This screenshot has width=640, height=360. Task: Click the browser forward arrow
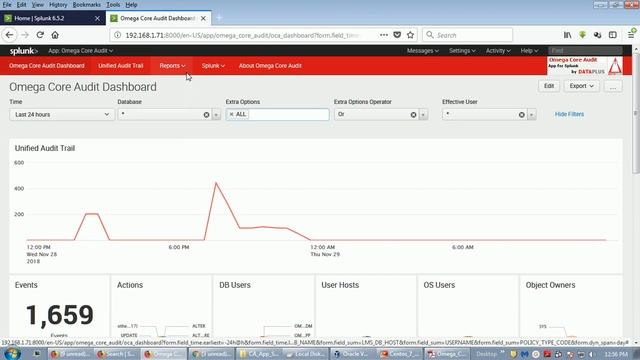[24, 35]
